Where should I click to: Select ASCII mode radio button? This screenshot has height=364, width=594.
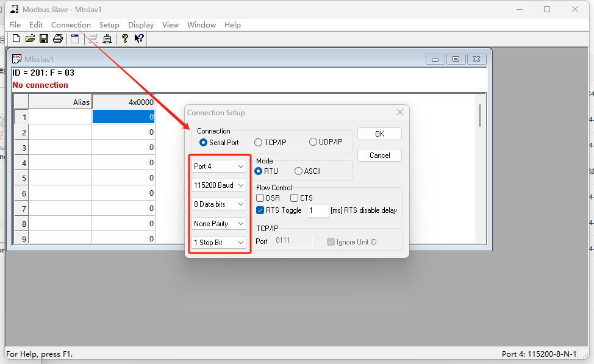tap(298, 171)
